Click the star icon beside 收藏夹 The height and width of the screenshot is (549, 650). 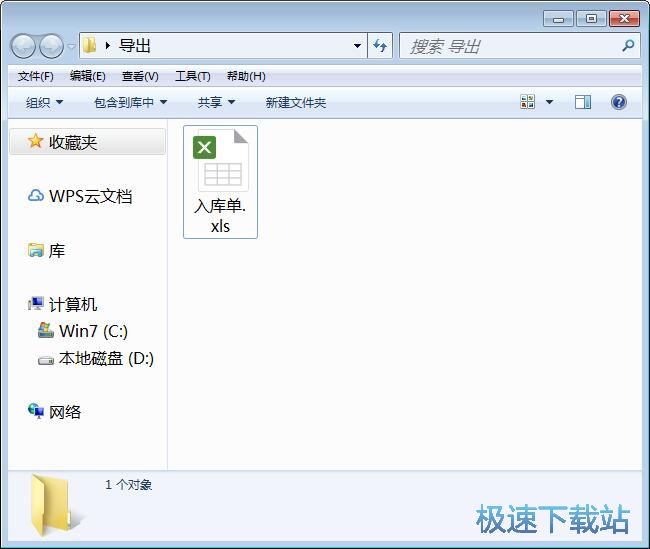pos(35,141)
